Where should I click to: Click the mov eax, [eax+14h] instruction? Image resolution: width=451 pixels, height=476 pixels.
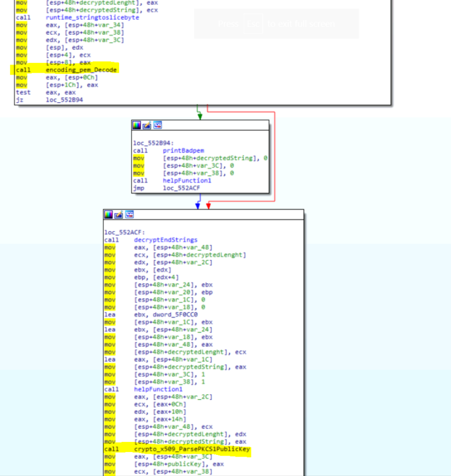145,419
